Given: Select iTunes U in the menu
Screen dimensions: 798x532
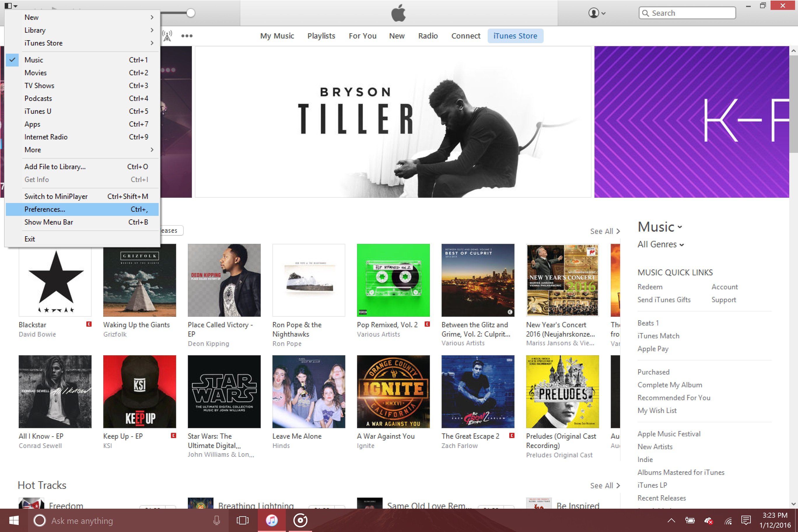Looking at the screenshot, I should click(x=82, y=112).
